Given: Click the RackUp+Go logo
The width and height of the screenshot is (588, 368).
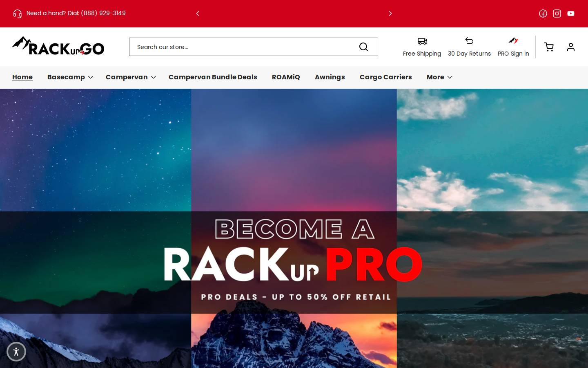Looking at the screenshot, I should (58, 46).
